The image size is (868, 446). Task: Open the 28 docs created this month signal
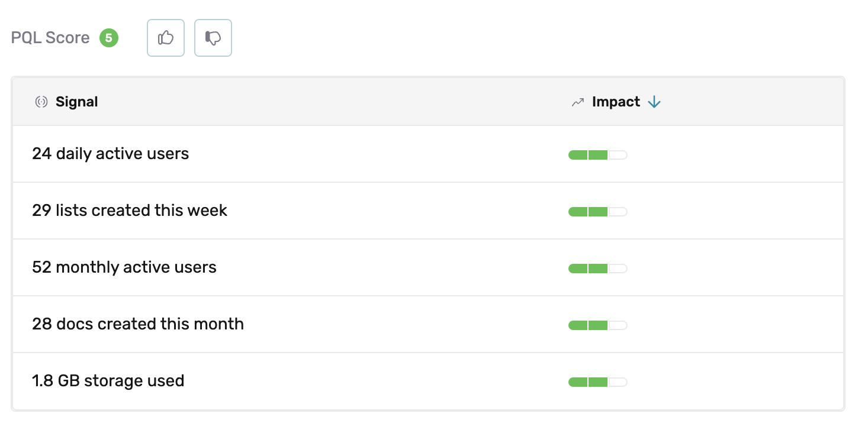point(138,324)
